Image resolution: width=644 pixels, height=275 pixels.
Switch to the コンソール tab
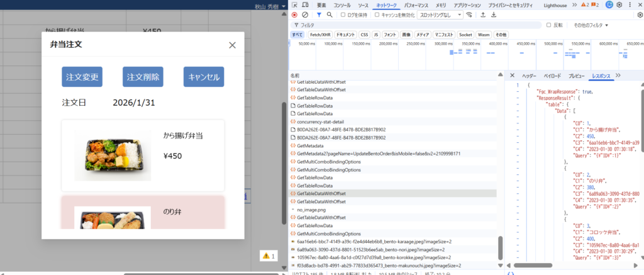(x=342, y=4)
